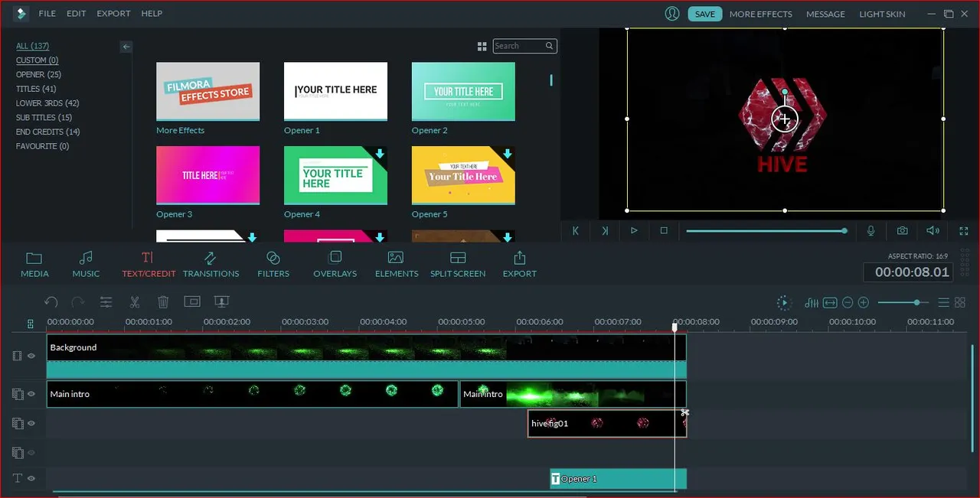Click the SAVE button
The image size is (980, 498).
pos(704,14)
